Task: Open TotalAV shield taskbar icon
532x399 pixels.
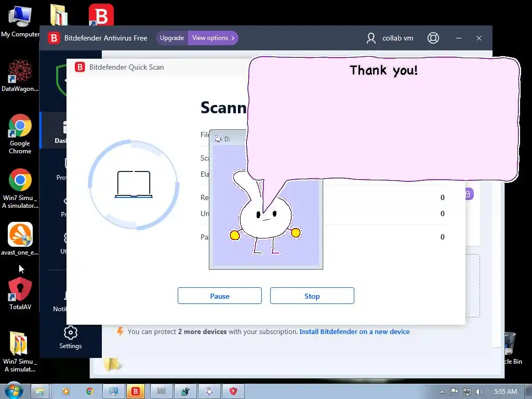Action: pos(233,392)
